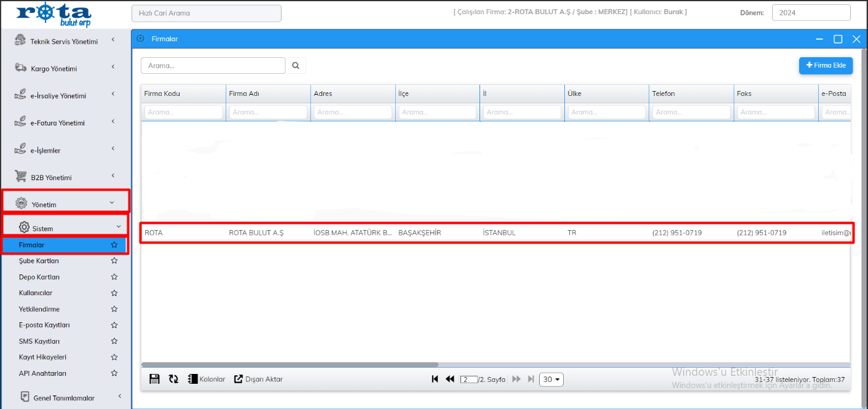Toggle the favorite star next to Firmalar
This screenshot has width=868, height=409.
[x=114, y=245]
